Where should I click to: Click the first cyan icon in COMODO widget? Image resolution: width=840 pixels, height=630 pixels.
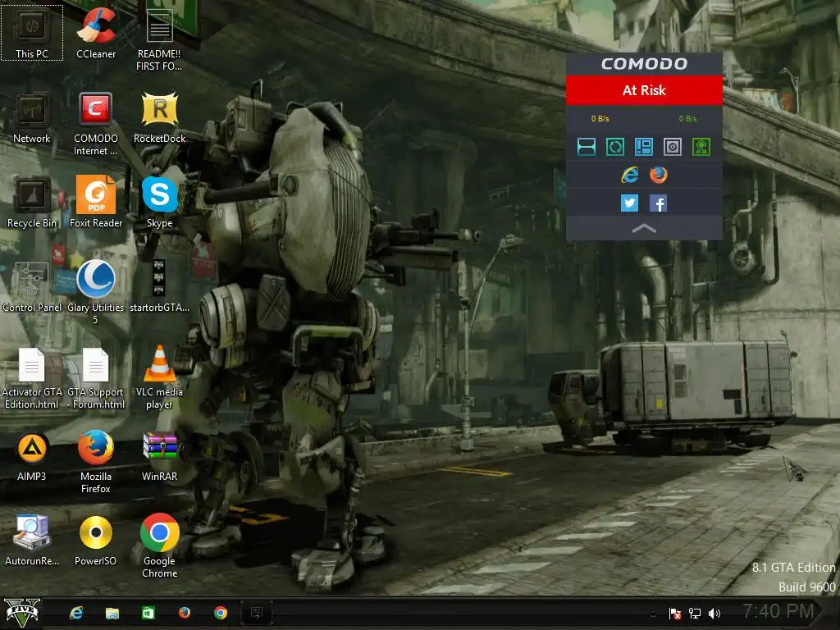[x=586, y=147]
